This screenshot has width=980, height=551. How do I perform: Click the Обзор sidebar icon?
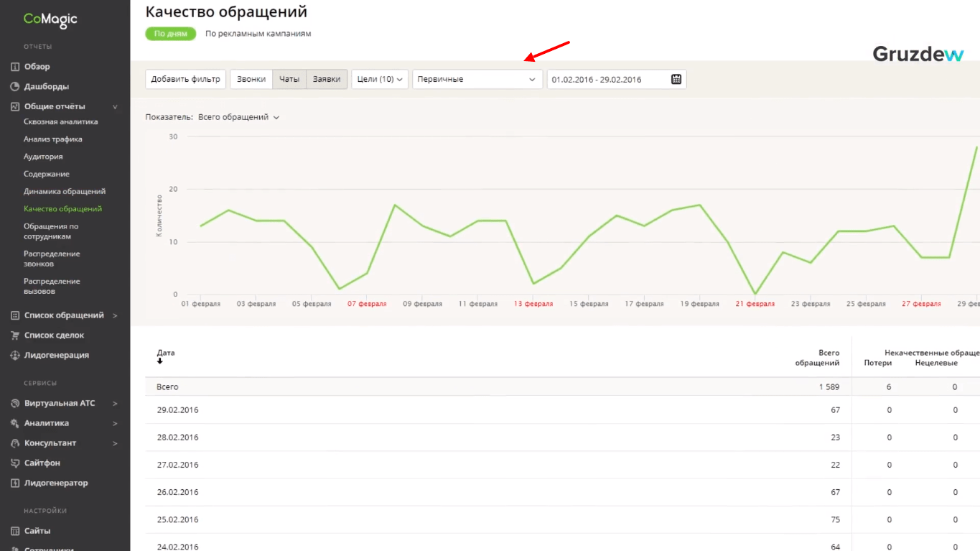pos(15,67)
